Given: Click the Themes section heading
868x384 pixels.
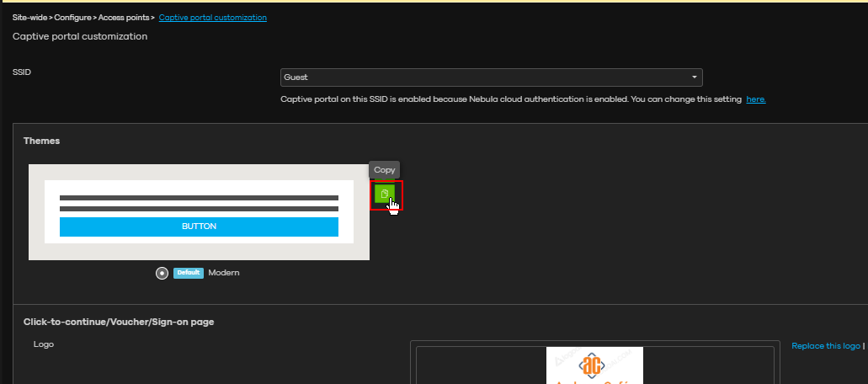Looking at the screenshot, I should [x=41, y=141].
